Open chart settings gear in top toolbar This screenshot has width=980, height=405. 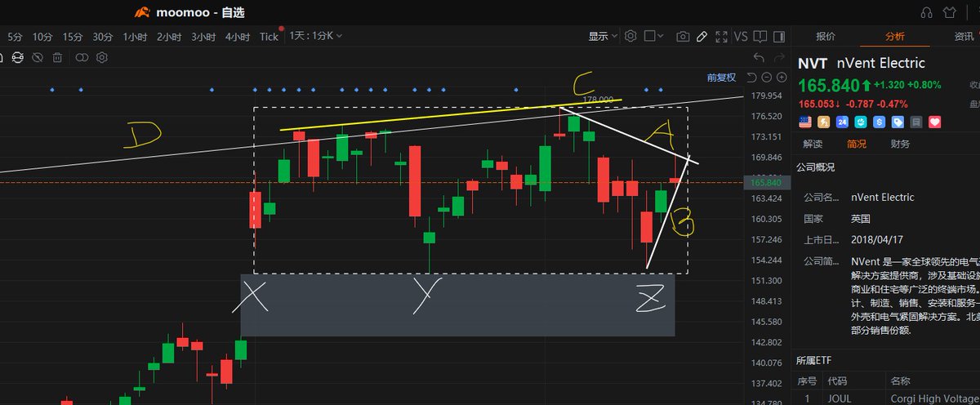[630, 36]
